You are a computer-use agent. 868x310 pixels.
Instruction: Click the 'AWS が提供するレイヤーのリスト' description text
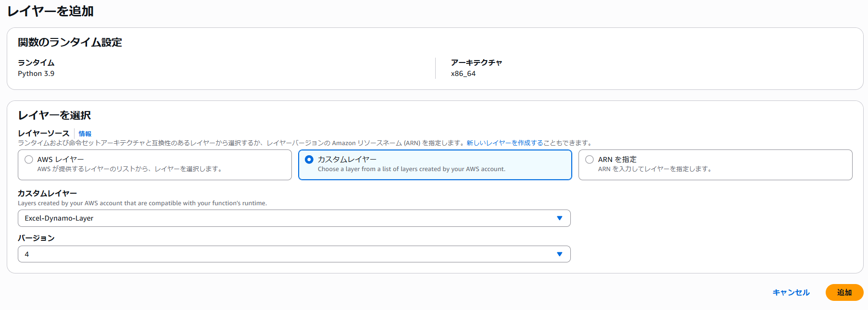coord(130,169)
